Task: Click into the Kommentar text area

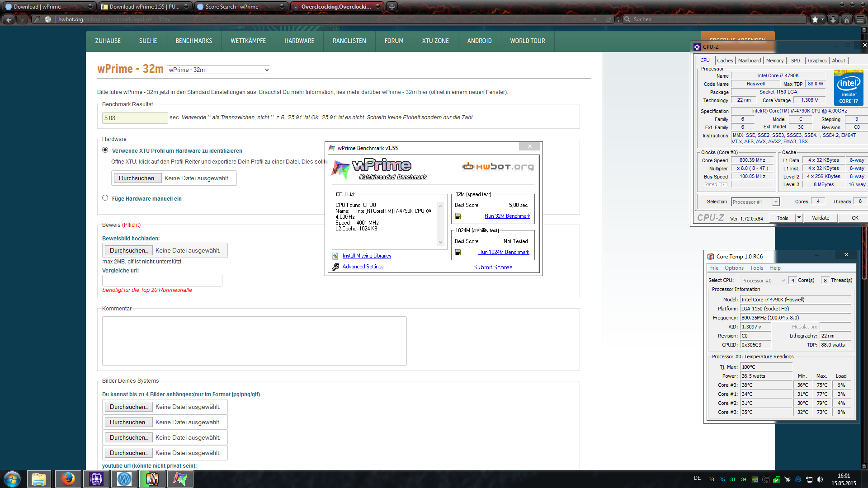Action: click(x=254, y=341)
